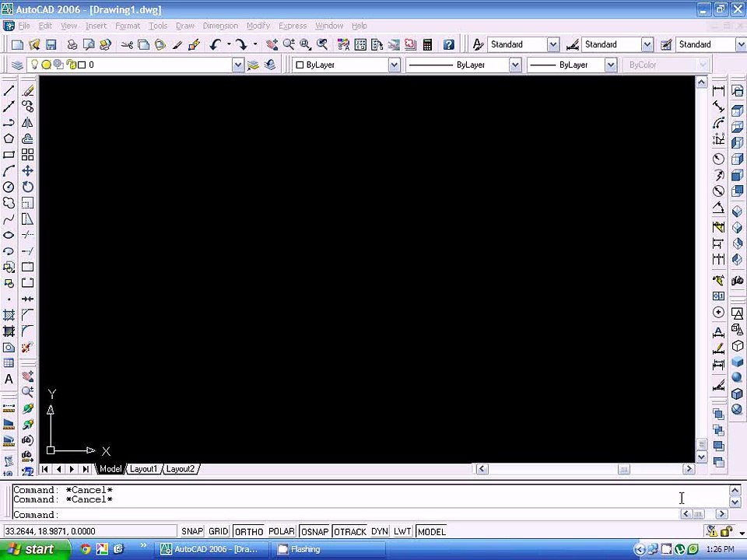Open the File menu
The height and width of the screenshot is (560, 747).
tap(24, 26)
